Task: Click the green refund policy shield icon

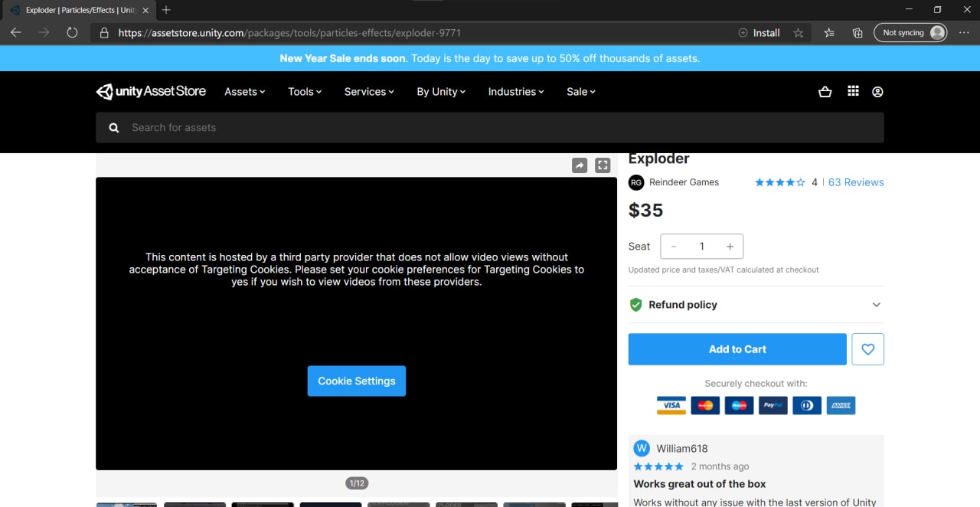Action: (635, 305)
